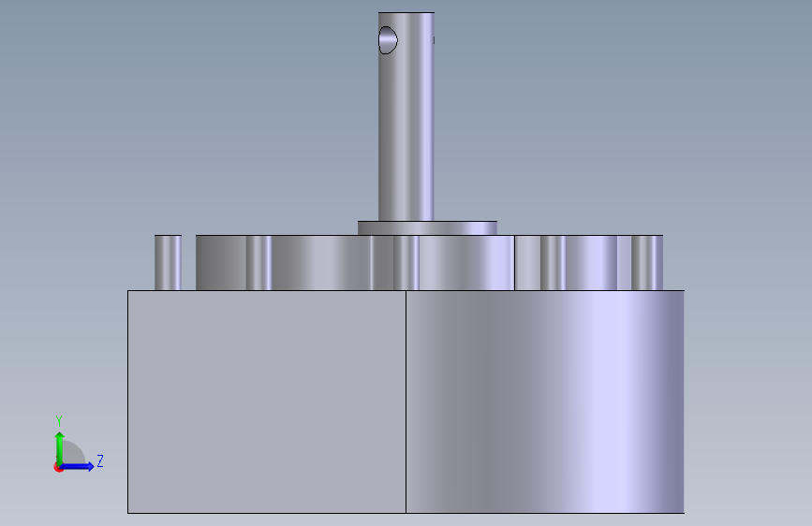This screenshot has height=526, width=812.
Task: Click the red origin dot of the axis triad
Action: coord(58,468)
